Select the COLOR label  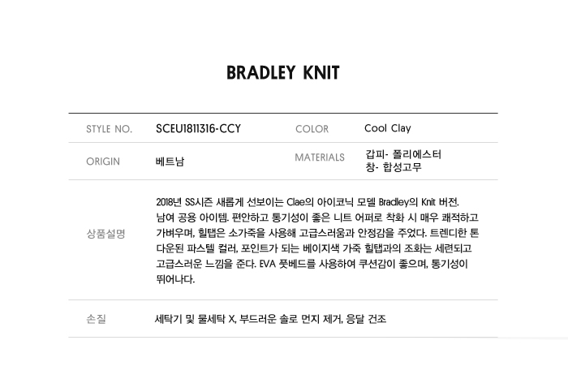tap(312, 129)
